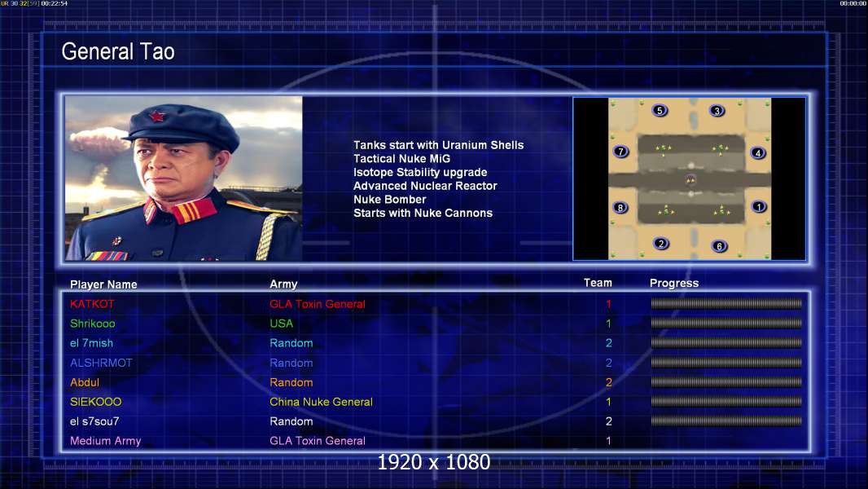Select player name Medium Army
Image resolution: width=868 pixels, height=489 pixels.
105,441
